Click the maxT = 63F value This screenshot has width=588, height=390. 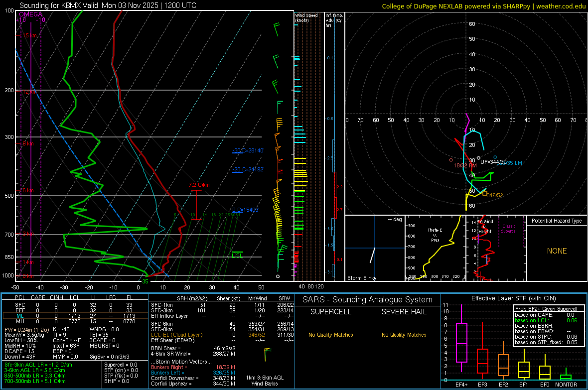pyautogui.click(x=66, y=346)
